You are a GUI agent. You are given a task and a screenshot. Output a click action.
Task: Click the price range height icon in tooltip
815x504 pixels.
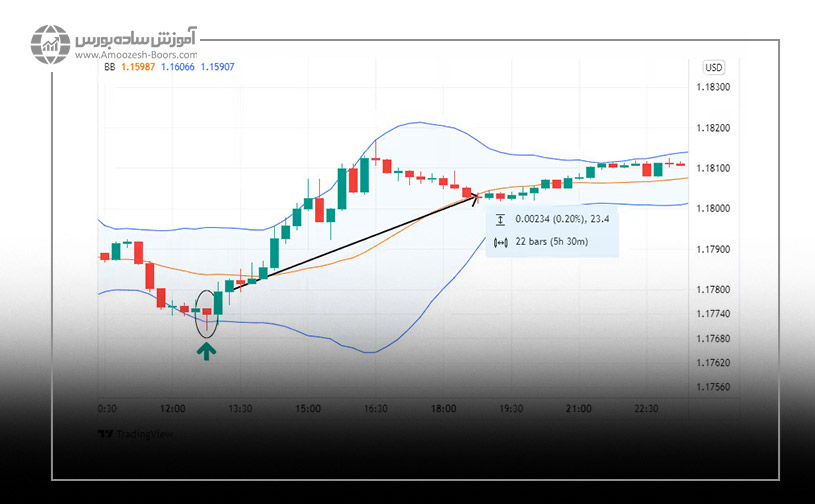point(501,220)
